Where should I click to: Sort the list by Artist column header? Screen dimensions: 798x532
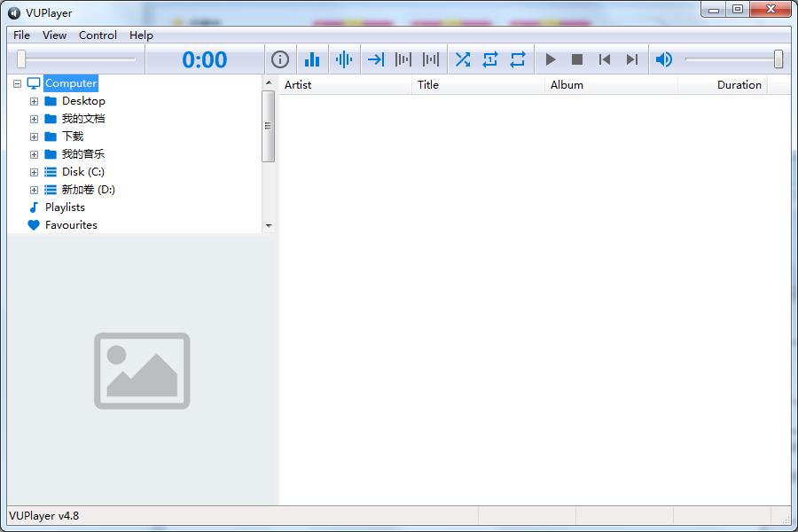[x=346, y=85]
